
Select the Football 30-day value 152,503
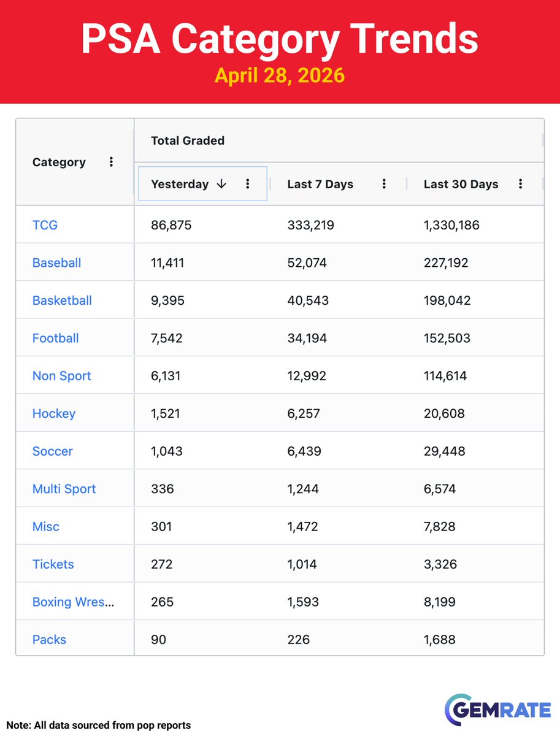click(x=447, y=338)
